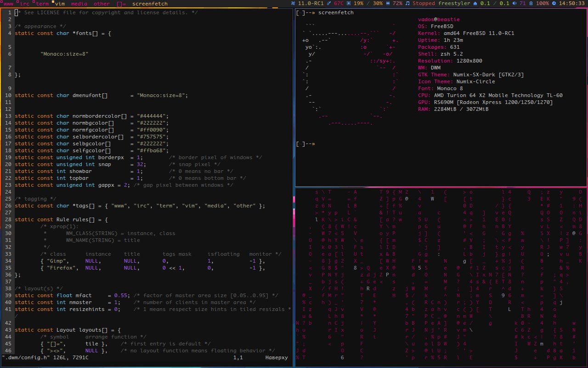Click the Shell: zsh 5.2 line

click(x=441, y=54)
